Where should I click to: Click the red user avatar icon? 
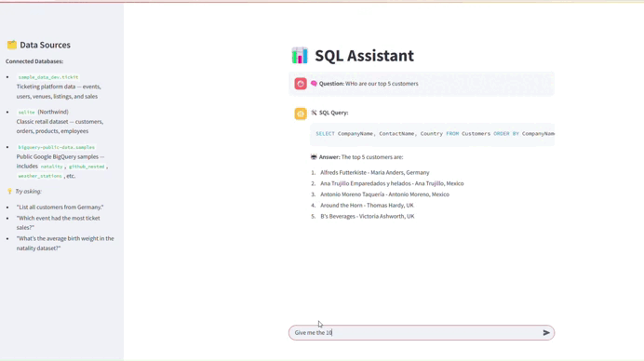[301, 84]
